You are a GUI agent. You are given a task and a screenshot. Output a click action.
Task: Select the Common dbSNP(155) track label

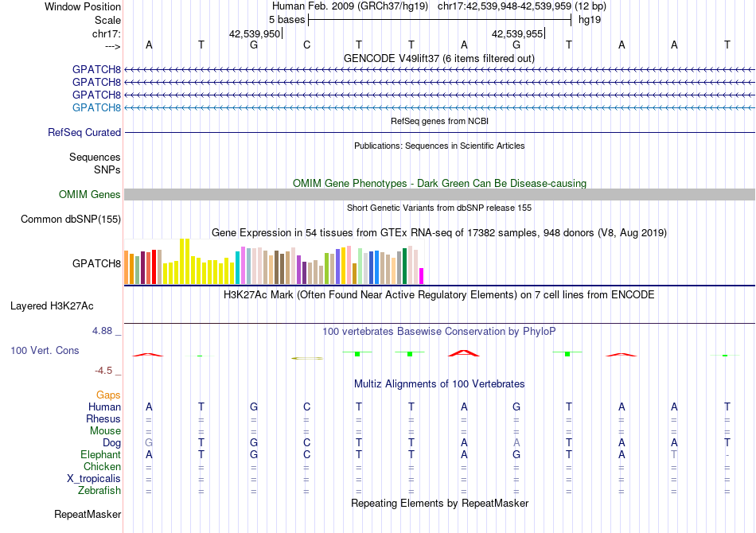pyautogui.click(x=70, y=219)
